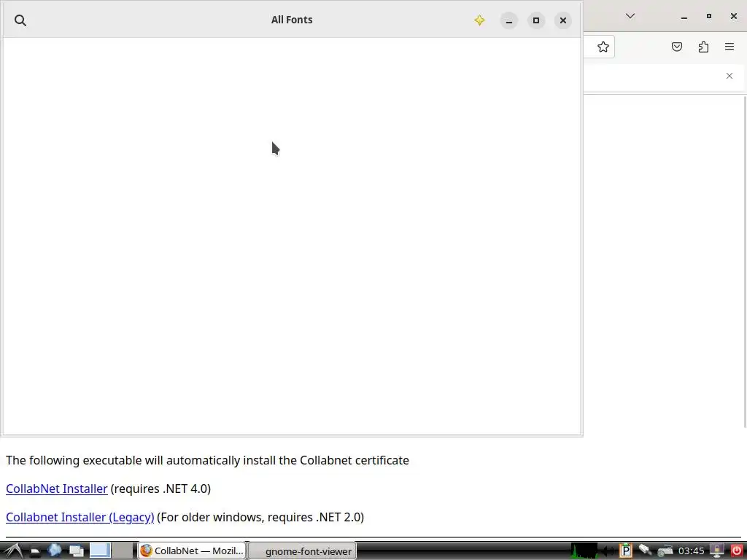
Task: Click the pen-shaped tray icon
Action: click(x=645, y=551)
